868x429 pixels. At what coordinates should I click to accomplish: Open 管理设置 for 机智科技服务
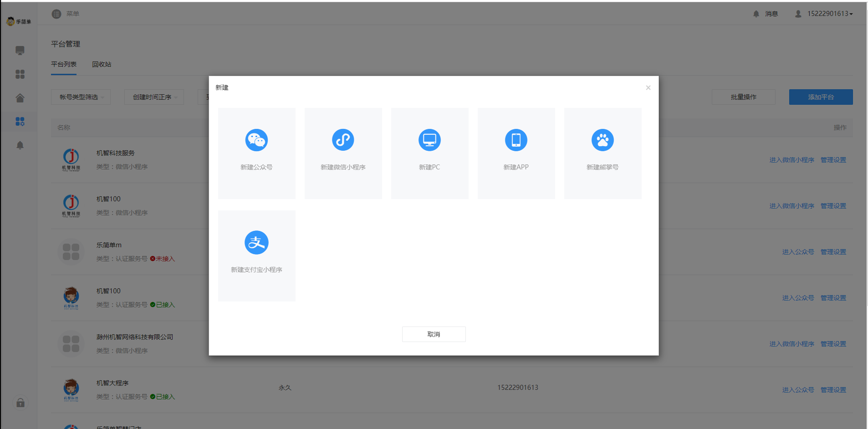(x=833, y=160)
